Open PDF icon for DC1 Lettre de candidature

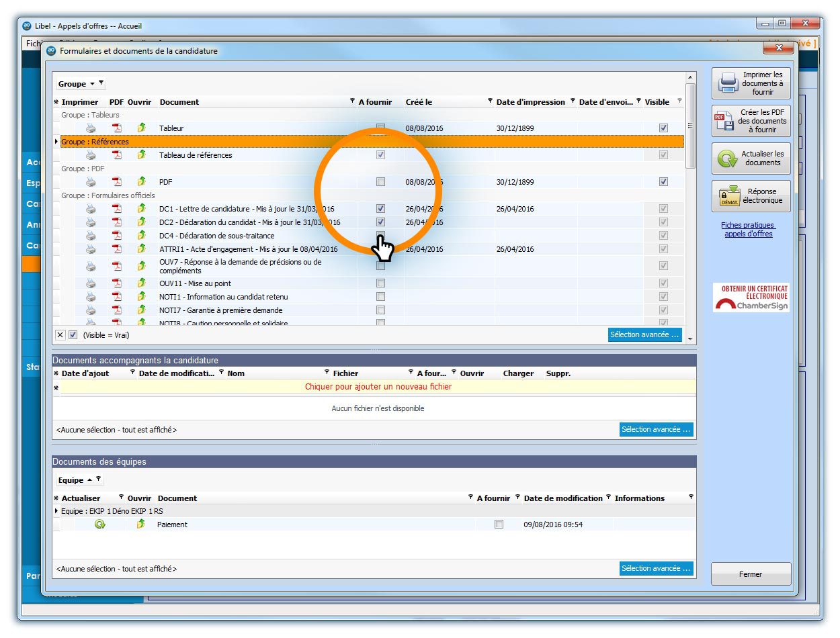(x=117, y=209)
